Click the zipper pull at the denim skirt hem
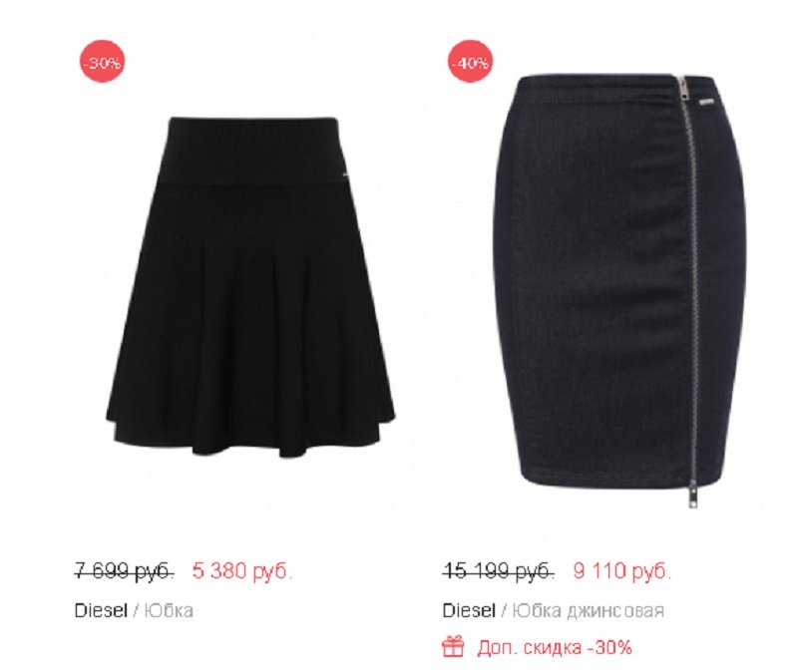798x672 pixels. (692, 493)
